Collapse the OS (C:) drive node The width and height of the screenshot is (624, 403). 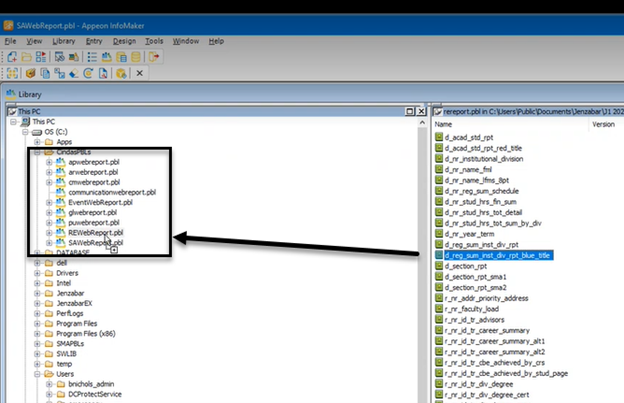[24, 131]
